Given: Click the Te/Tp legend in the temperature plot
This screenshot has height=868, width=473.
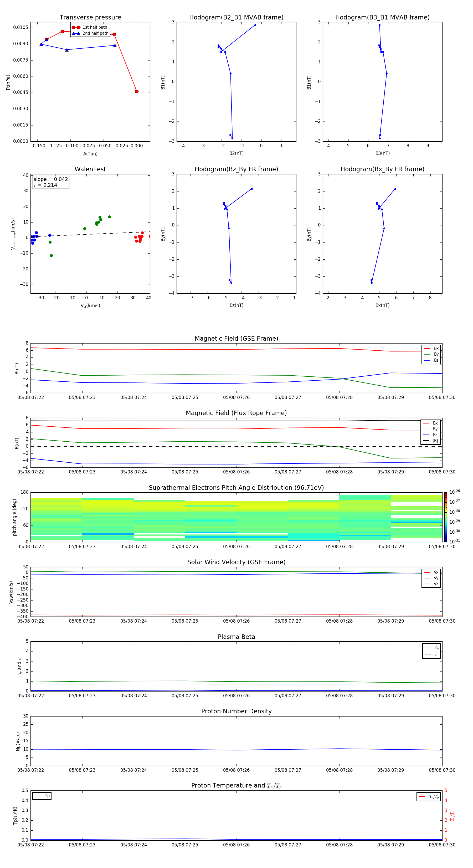Looking at the screenshot, I should pyautogui.click(x=429, y=796).
